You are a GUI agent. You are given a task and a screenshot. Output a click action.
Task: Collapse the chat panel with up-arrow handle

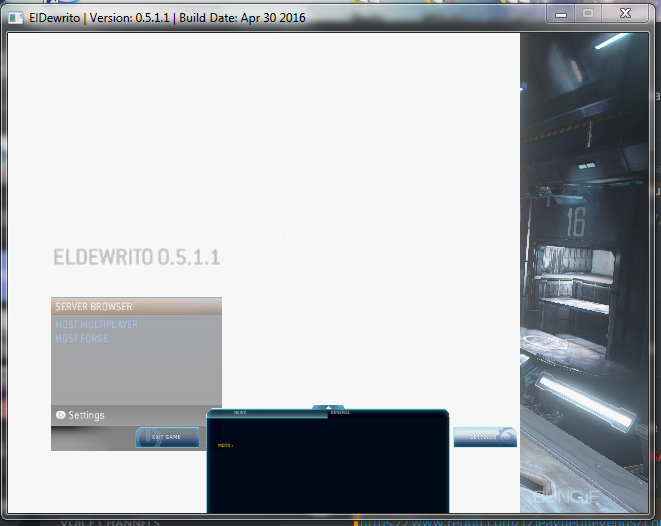pyautogui.click(x=328, y=407)
